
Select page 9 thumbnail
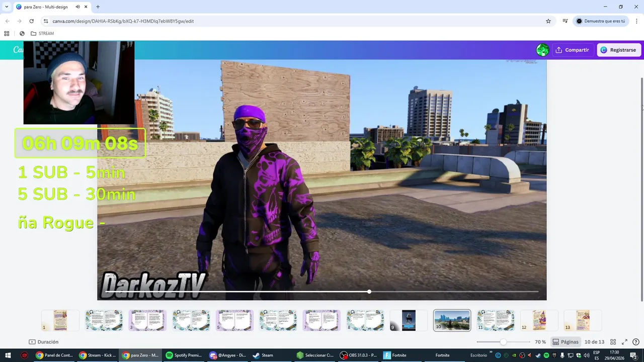[409, 320]
